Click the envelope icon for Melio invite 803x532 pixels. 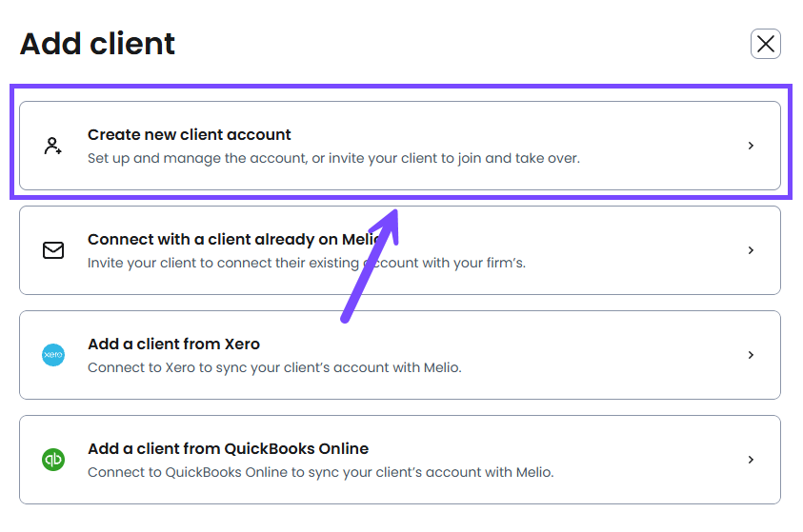tap(53, 250)
